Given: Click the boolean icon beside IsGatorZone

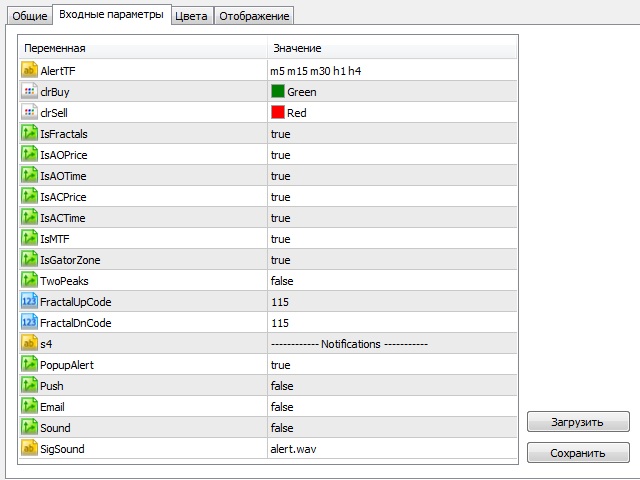Looking at the screenshot, I should pos(29,259).
